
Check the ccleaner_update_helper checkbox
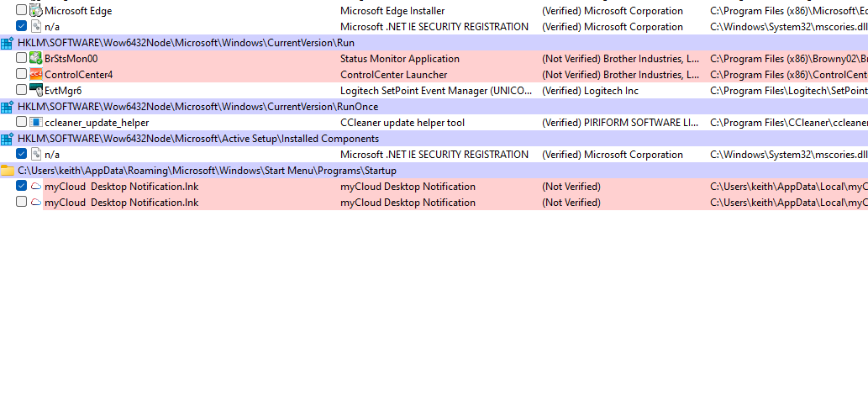(x=21, y=122)
